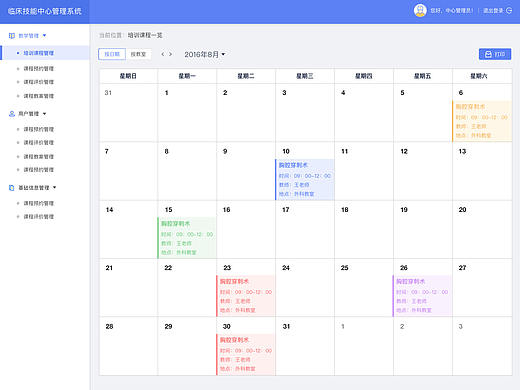Select the date 18 cell
Viewport: 520px width, 390px height.
(364, 229)
